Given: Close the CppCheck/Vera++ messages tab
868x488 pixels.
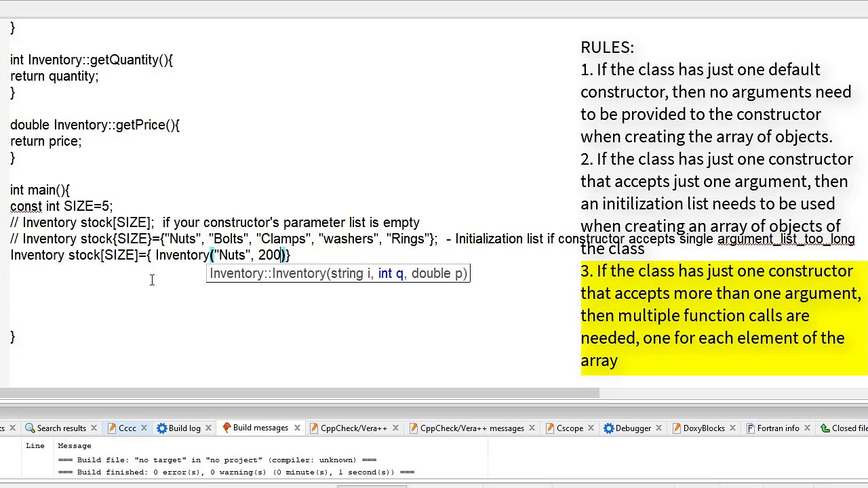Looking at the screenshot, I should (532, 428).
